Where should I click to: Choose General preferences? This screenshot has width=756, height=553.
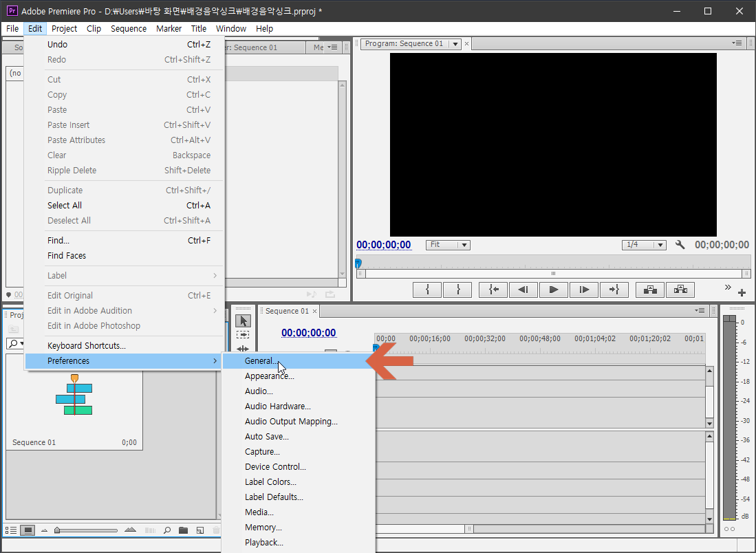(299, 360)
